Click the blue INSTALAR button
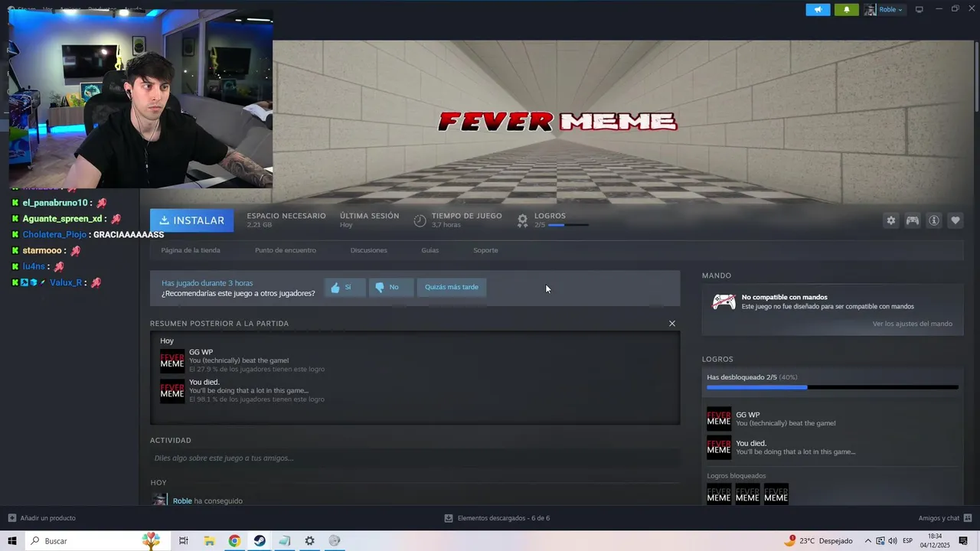The image size is (980, 551). 191,220
